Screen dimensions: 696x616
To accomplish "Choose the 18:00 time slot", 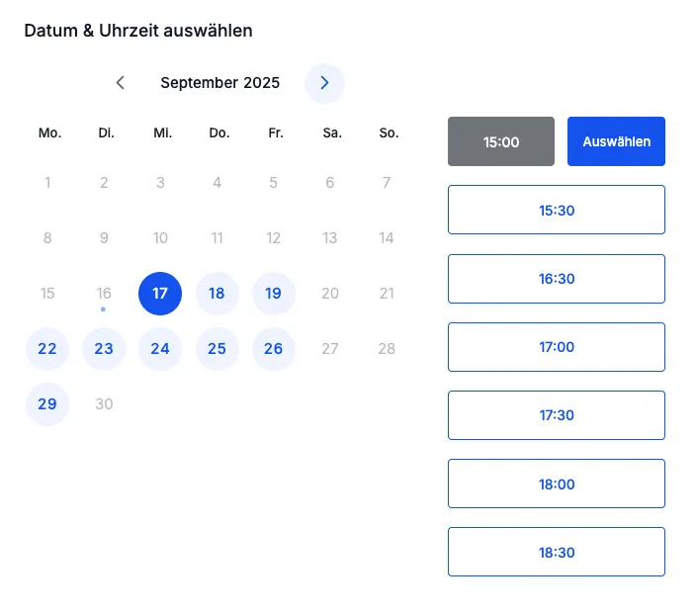I will click(557, 484).
